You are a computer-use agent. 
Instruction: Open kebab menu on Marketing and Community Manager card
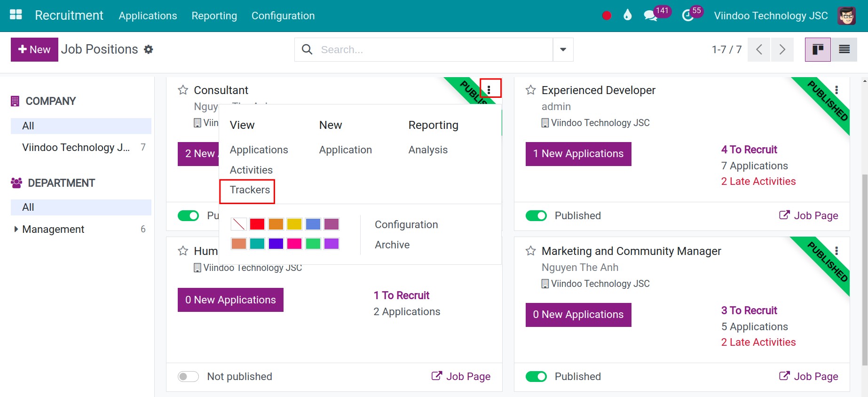click(836, 251)
